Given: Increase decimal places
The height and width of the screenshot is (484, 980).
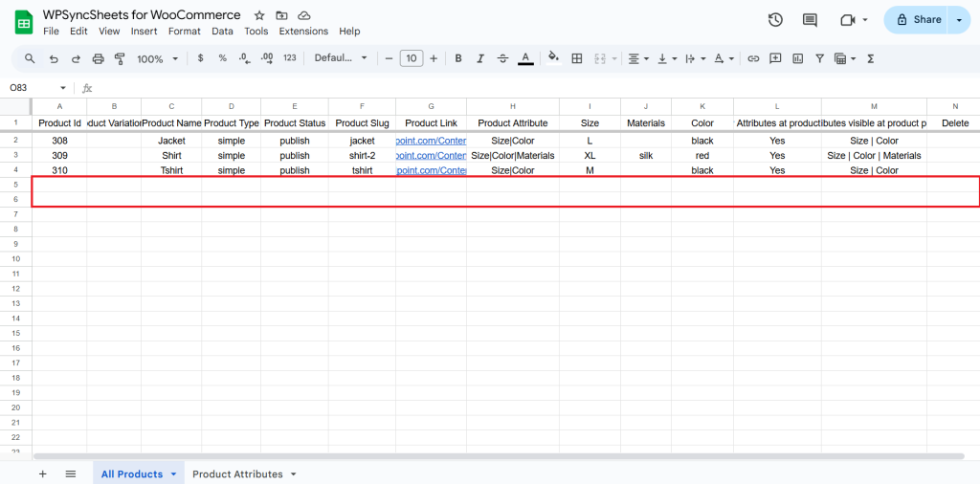Looking at the screenshot, I should pos(267,58).
